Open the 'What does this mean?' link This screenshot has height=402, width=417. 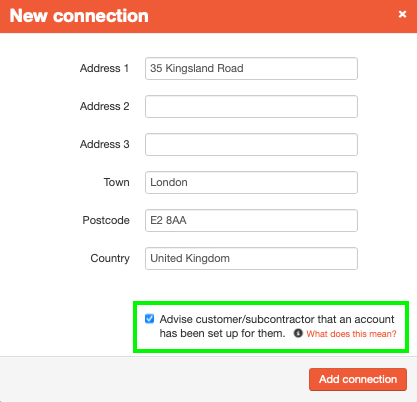pyautogui.click(x=351, y=334)
